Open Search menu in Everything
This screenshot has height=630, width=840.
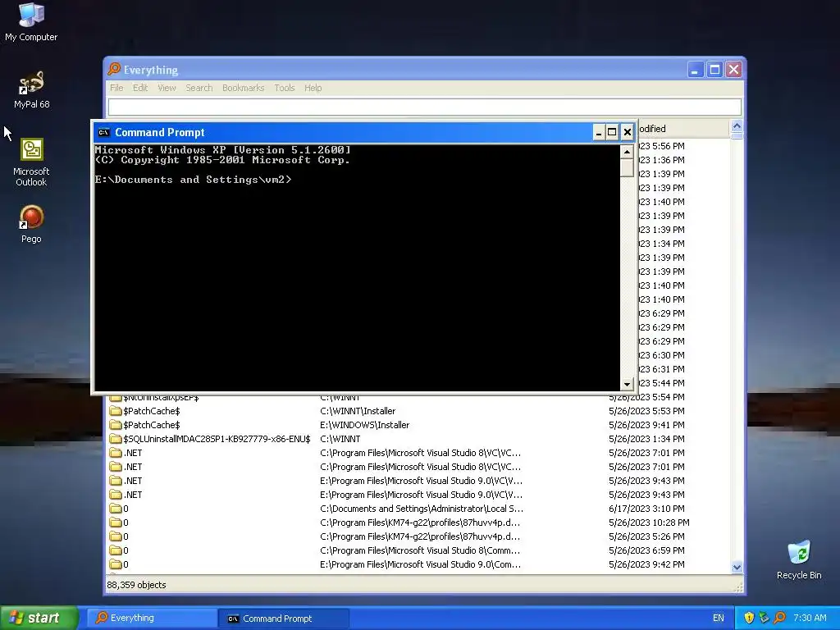(x=199, y=88)
